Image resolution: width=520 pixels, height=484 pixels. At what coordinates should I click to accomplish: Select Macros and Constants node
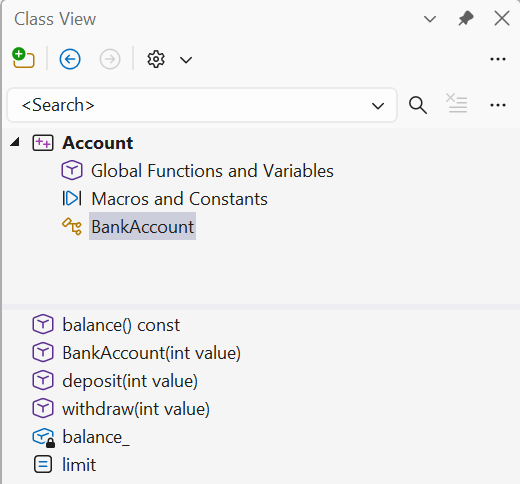179,199
